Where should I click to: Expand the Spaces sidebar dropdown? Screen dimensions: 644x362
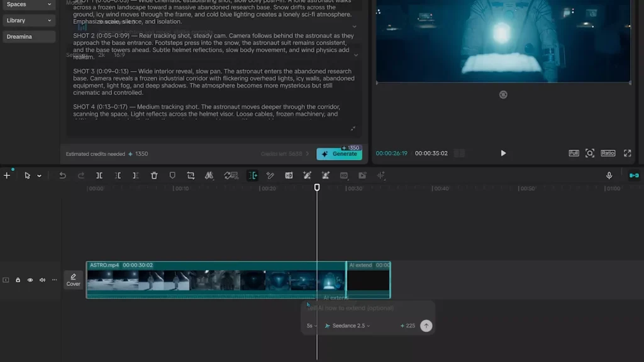[x=29, y=4]
